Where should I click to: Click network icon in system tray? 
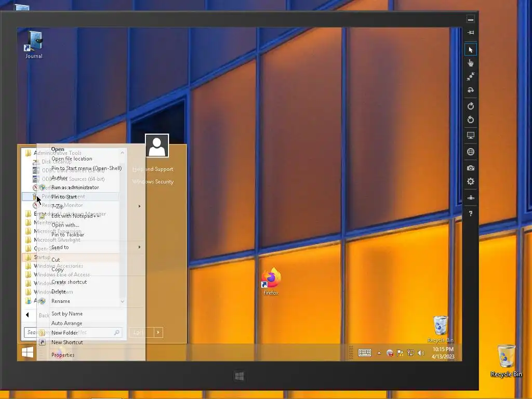[x=410, y=353]
